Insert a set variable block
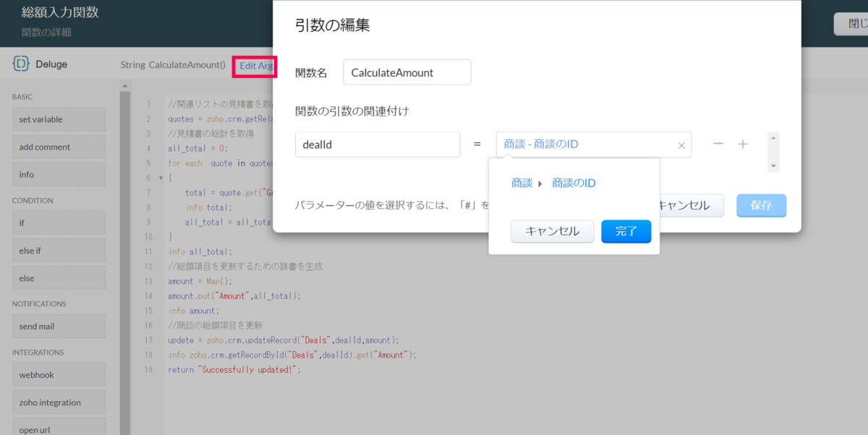This screenshot has width=868, height=435. (x=59, y=119)
